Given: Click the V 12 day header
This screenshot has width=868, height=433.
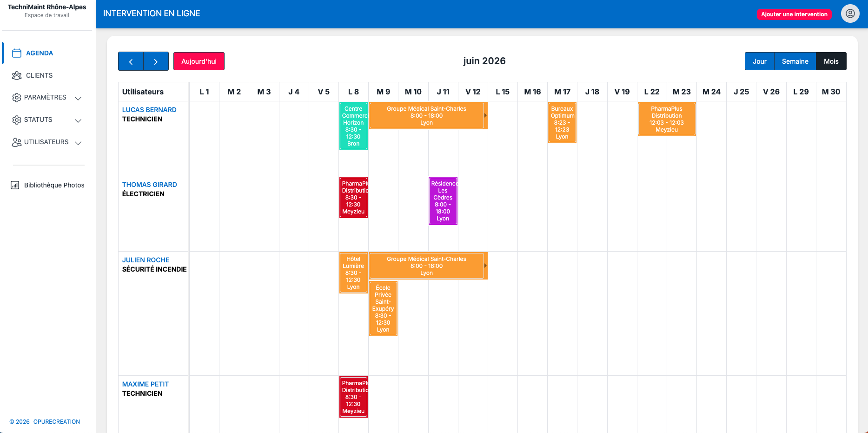Looking at the screenshot, I should [473, 92].
